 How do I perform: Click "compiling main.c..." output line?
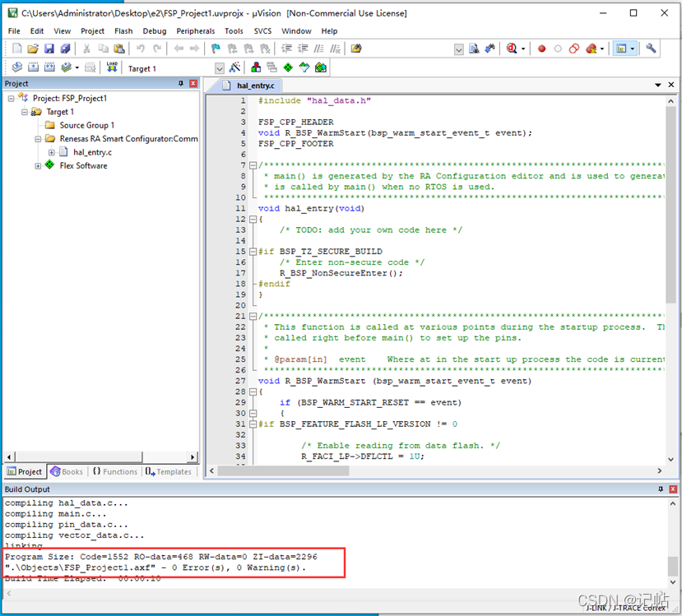pyautogui.click(x=55, y=514)
